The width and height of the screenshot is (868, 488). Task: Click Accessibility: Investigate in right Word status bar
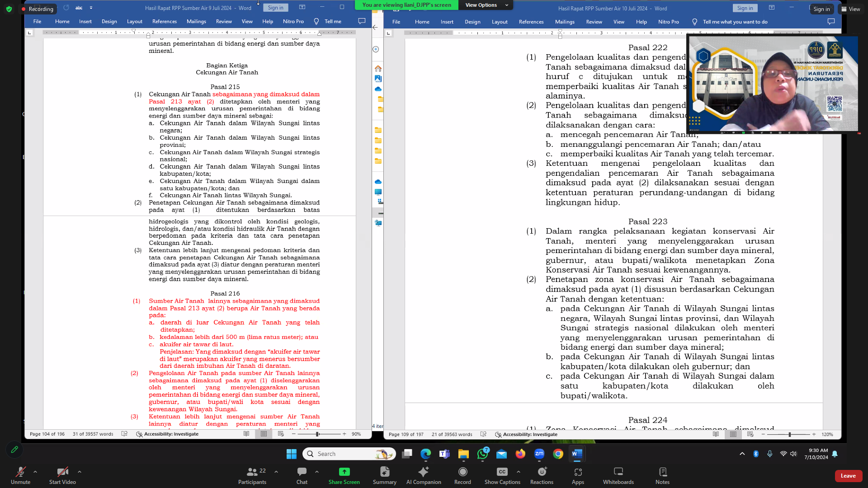click(526, 434)
